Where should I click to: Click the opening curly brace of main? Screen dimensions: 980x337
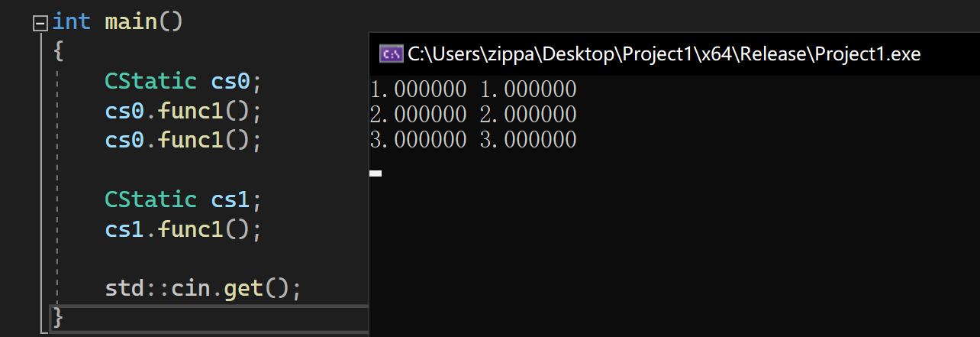[x=59, y=50]
